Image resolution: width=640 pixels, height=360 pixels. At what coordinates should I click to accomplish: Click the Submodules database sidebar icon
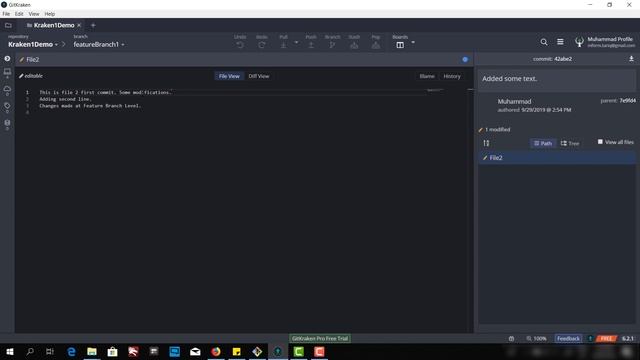7,122
